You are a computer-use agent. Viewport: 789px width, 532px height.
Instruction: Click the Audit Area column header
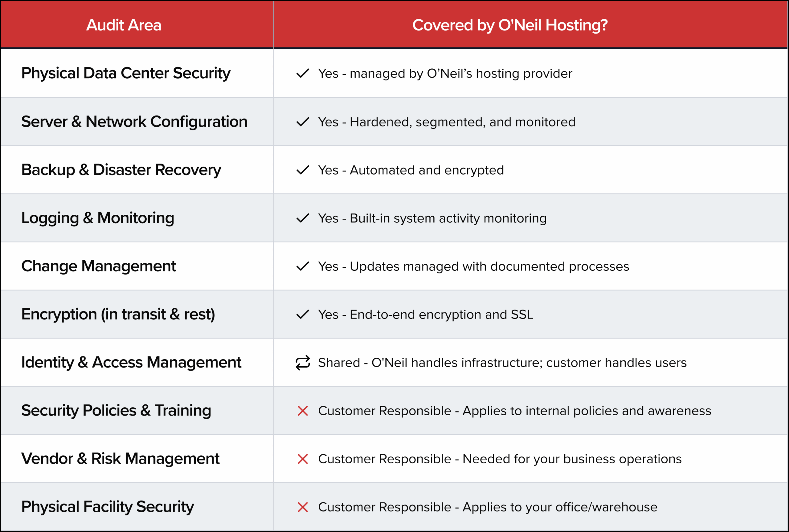(x=124, y=25)
